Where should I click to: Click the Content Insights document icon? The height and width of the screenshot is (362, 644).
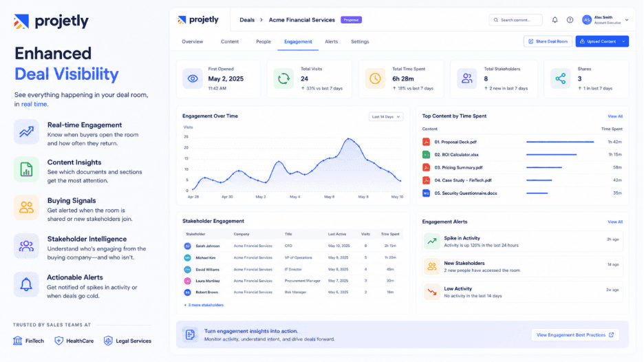coord(26,169)
